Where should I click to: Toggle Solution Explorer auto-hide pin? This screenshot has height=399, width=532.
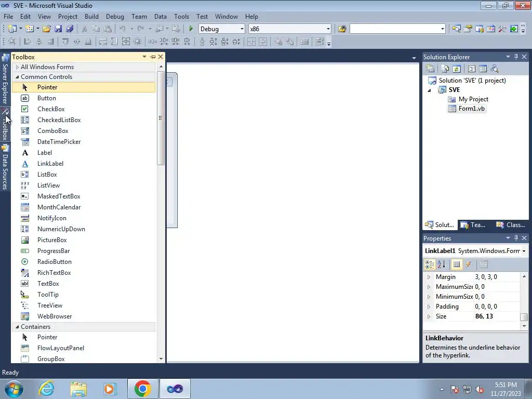click(516, 57)
